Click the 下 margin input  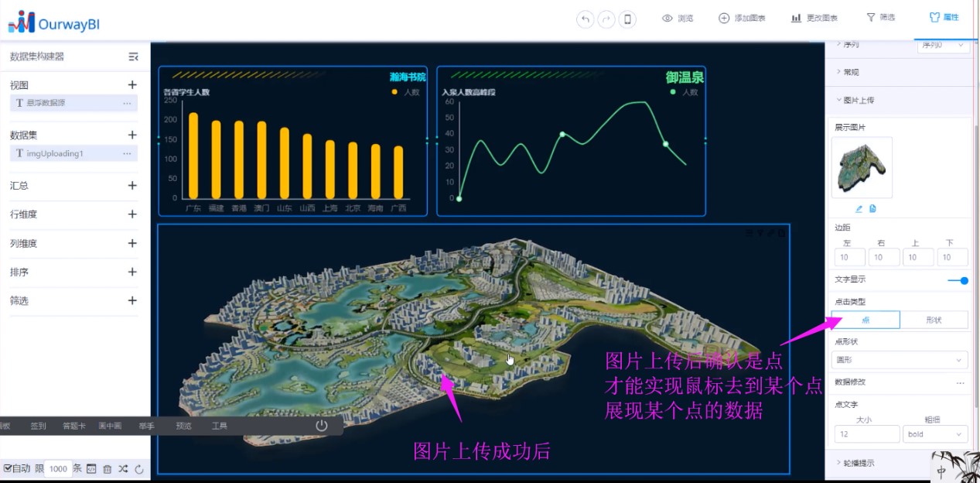click(x=952, y=257)
